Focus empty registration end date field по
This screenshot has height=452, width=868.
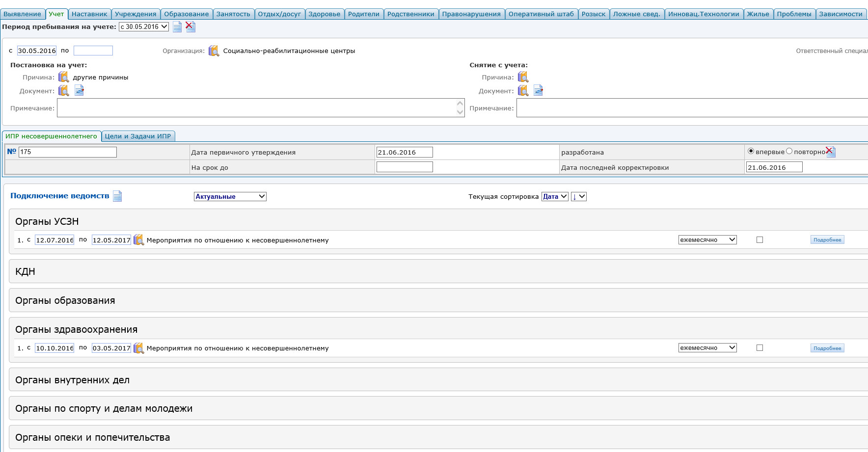coord(93,51)
